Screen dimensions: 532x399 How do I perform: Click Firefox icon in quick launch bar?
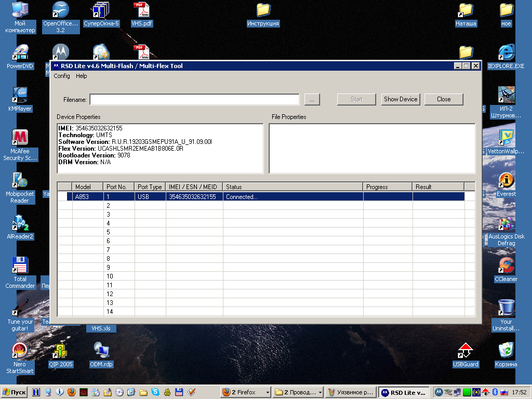tap(72, 392)
